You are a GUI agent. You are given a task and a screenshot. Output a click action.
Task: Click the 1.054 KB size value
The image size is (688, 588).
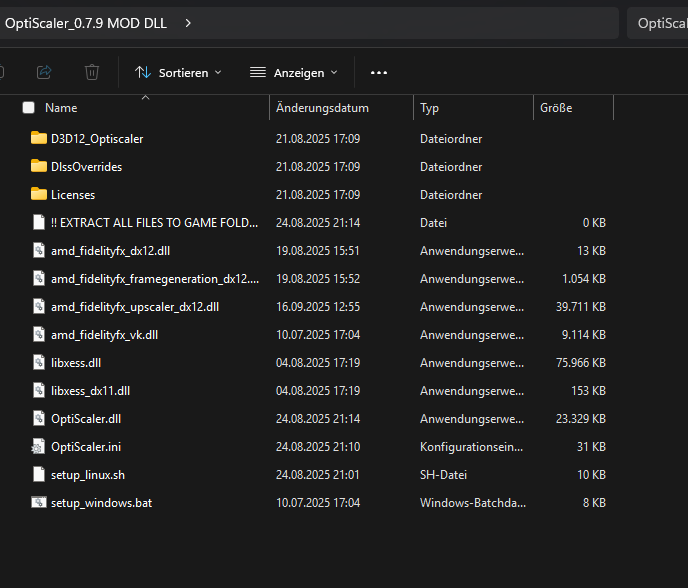coord(584,279)
